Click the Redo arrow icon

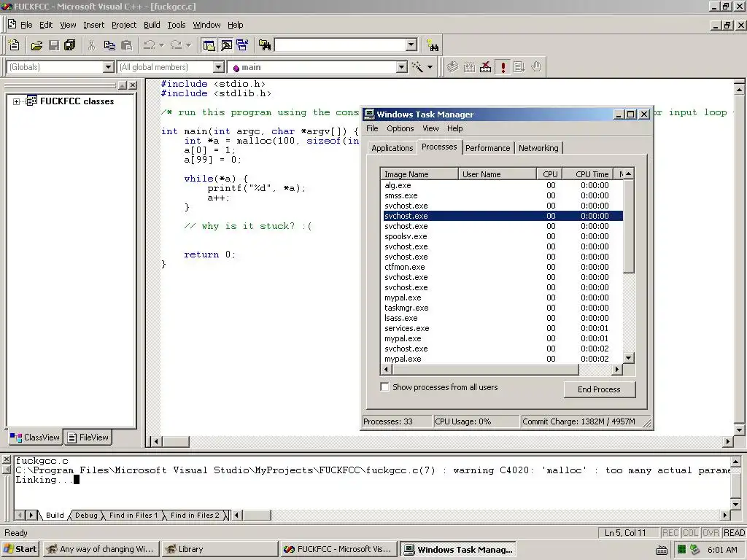(x=176, y=44)
